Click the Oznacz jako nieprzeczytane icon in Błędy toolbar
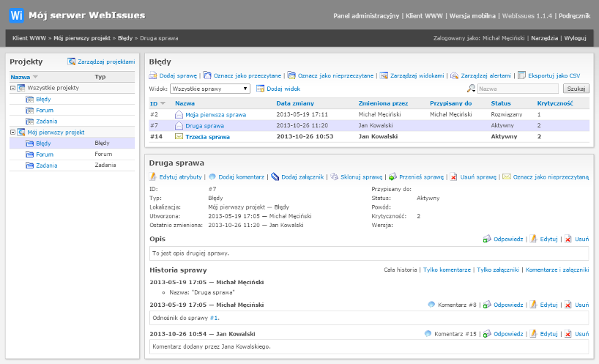Image resolution: width=599 pixels, height=364 pixels. 291,75
